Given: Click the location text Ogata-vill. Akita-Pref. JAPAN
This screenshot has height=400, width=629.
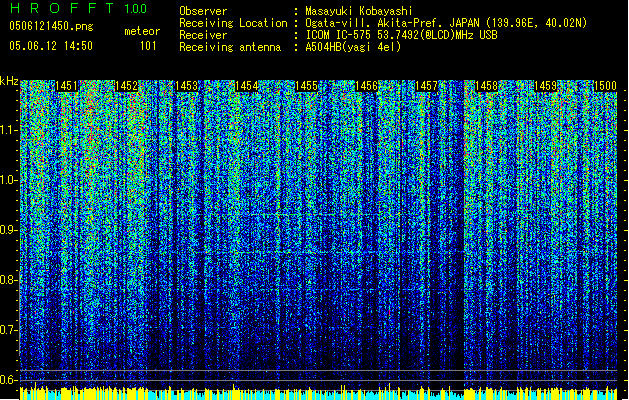Looking at the screenshot, I should tap(392, 23).
